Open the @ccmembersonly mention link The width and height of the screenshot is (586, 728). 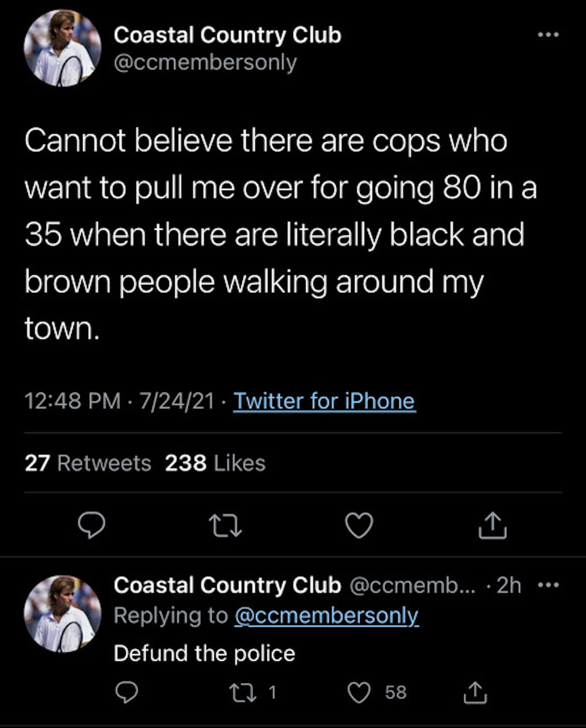(326, 616)
